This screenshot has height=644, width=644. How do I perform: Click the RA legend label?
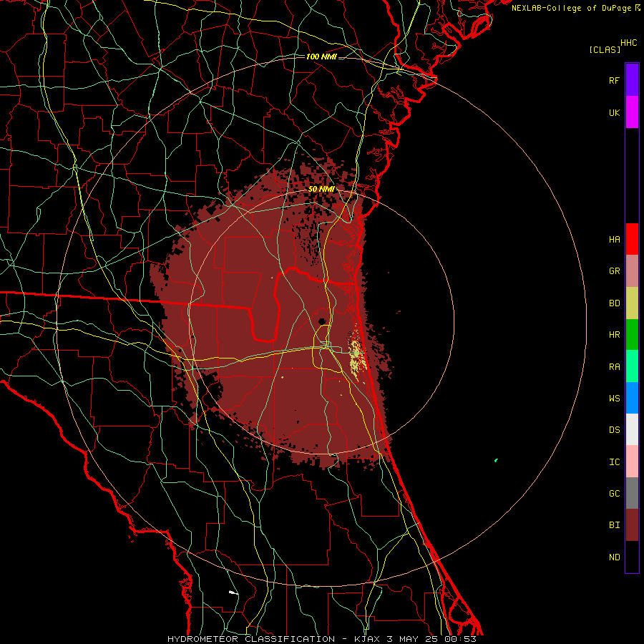tap(614, 367)
